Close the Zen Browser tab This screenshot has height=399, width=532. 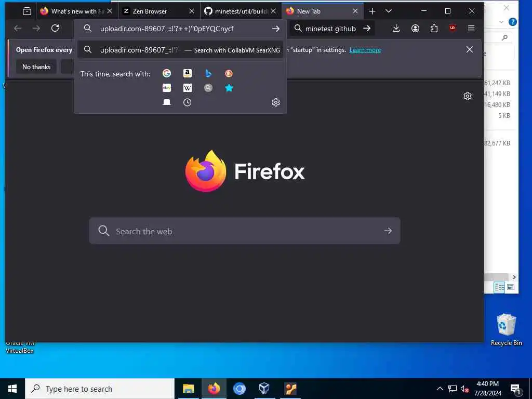tap(192, 11)
